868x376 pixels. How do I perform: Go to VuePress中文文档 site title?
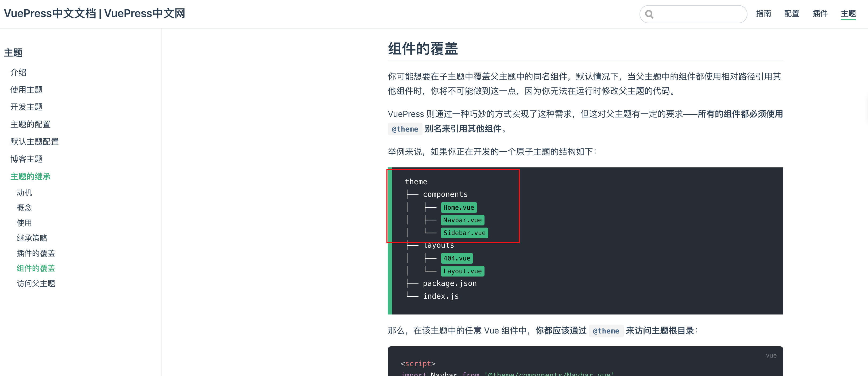point(95,13)
